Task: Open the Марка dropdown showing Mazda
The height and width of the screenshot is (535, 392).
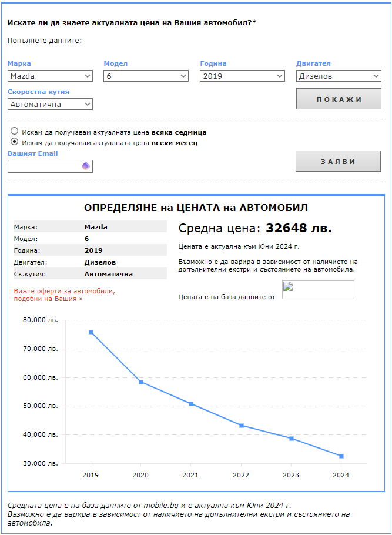Action: (x=50, y=76)
